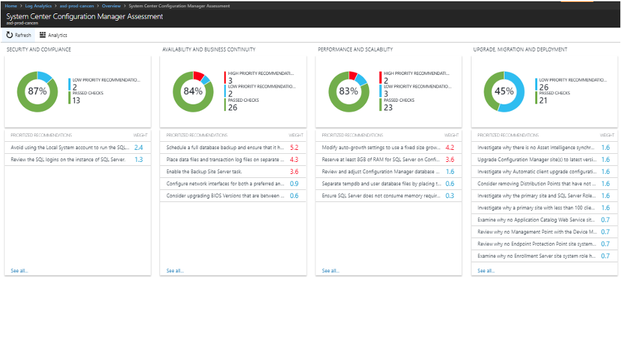Open 'Investigate why Automatic client upgrade' row

tap(544, 172)
